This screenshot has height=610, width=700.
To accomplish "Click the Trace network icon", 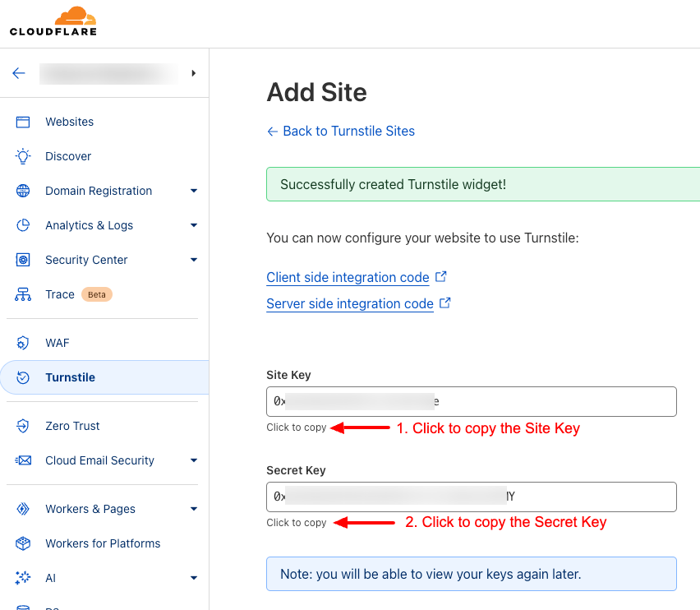I will tap(23, 294).
